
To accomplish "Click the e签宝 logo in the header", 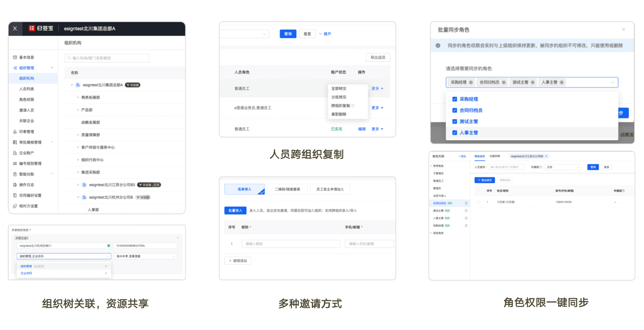I will pyautogui.click(x=41, y=28).
